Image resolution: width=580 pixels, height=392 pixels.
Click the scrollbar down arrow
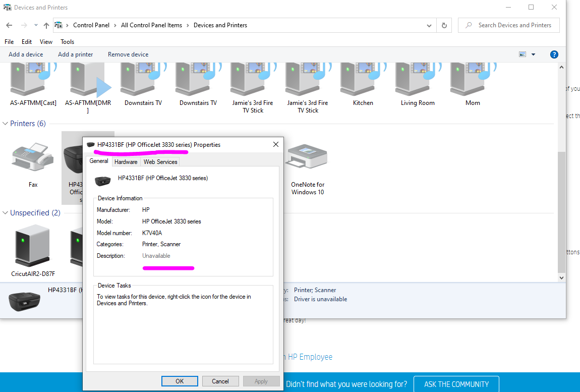point(561,277)
